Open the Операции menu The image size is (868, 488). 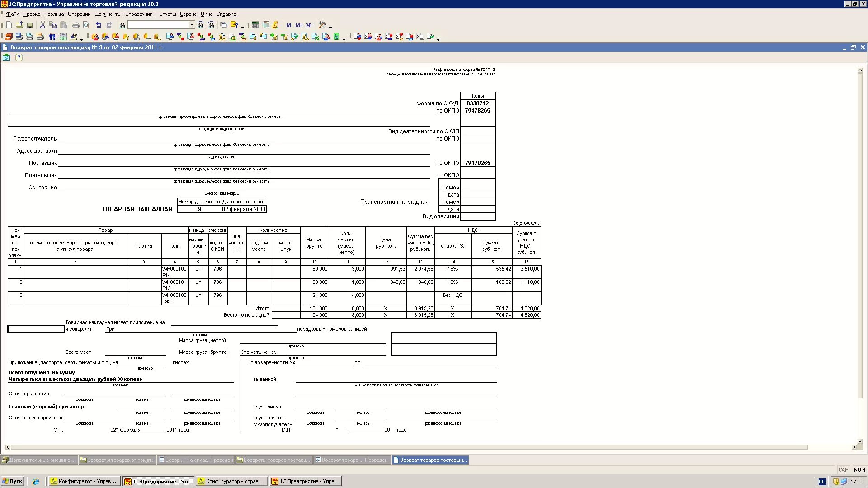(79, 14)
